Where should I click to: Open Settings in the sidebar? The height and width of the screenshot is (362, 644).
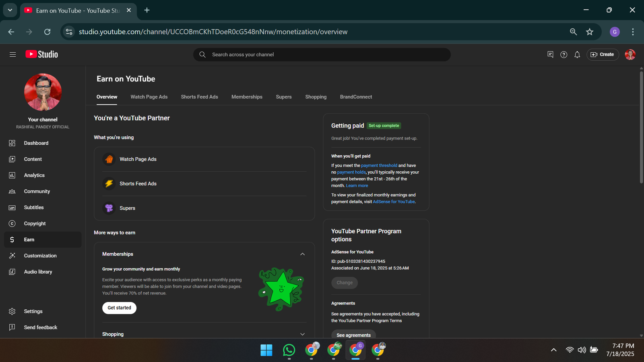click(43, 311)
